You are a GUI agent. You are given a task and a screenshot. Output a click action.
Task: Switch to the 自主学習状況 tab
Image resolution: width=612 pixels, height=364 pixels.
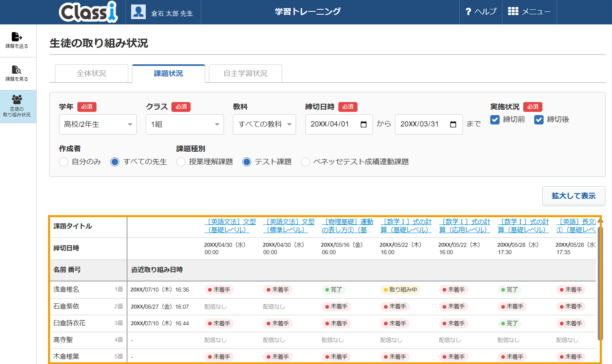(246, 74)
